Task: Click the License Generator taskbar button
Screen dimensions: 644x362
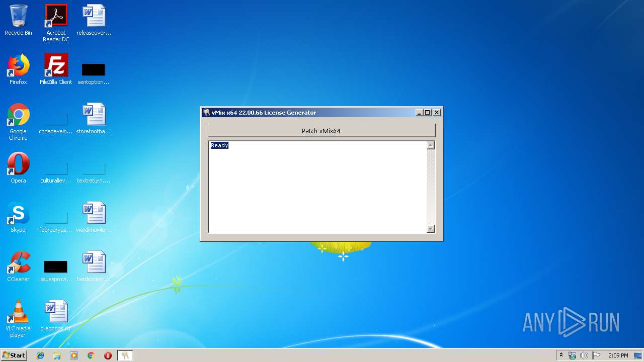Action: coord(125,355)
